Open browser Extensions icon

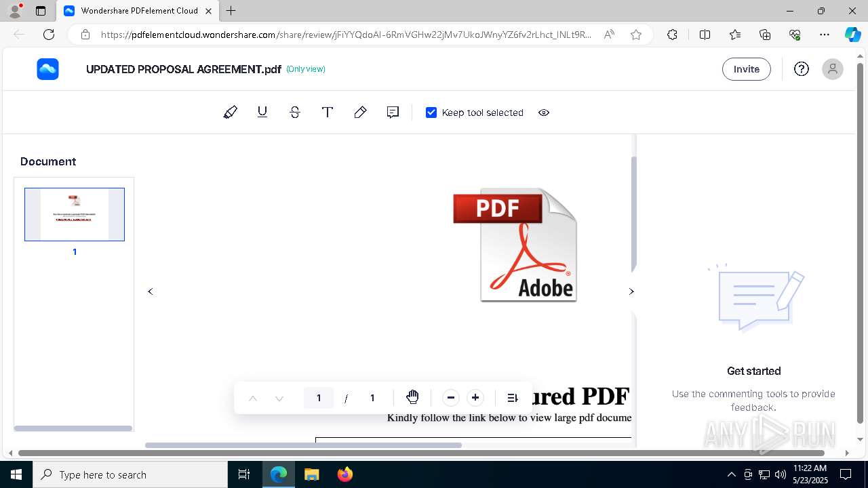click(x=672, y=35)
